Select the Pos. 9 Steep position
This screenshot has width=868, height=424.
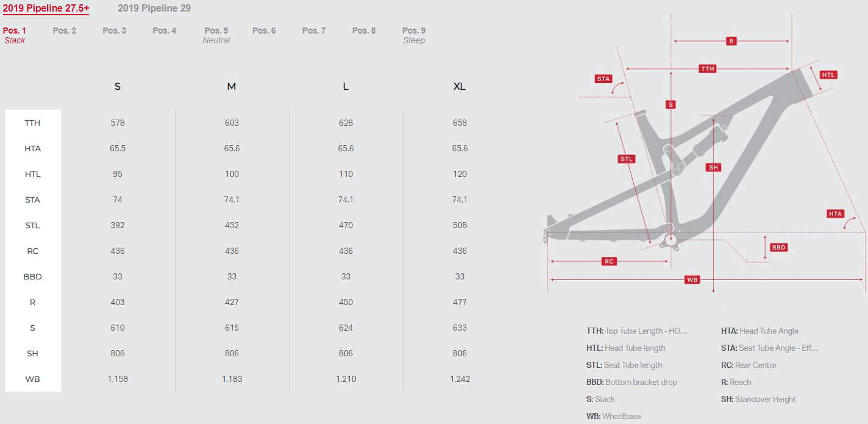pyautogui.click(x=414, y=35)
